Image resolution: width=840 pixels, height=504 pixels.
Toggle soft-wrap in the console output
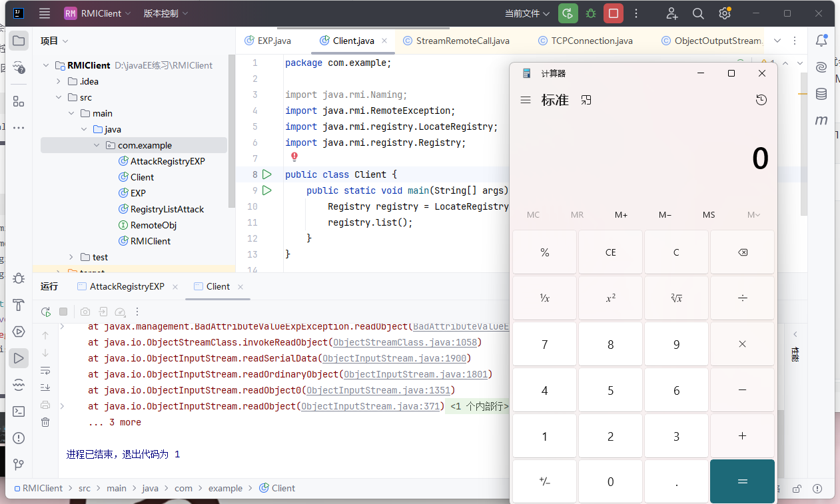pos(45,370)
